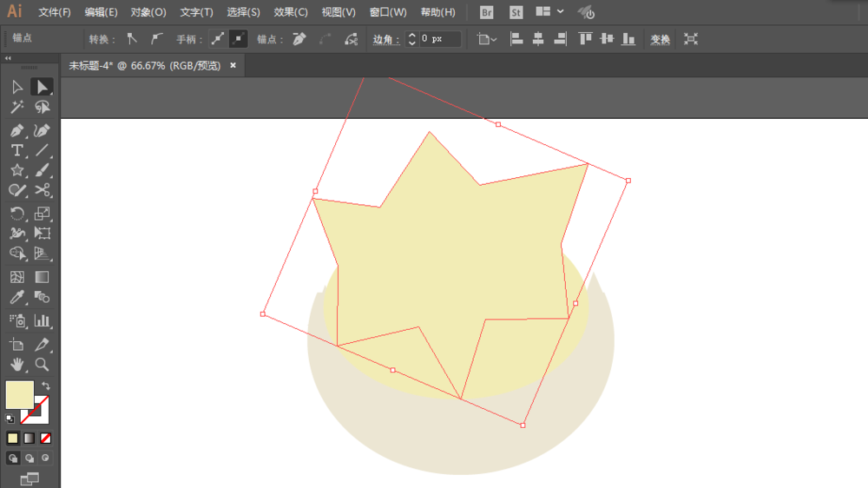The image size is (868, 488).
Task: Select the Scissors tool
Action: click(42, 190)
